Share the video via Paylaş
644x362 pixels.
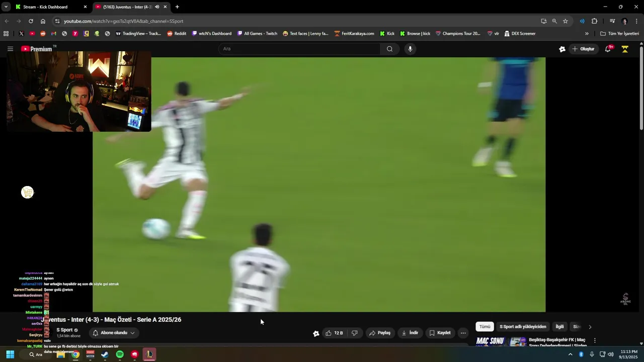380,333
